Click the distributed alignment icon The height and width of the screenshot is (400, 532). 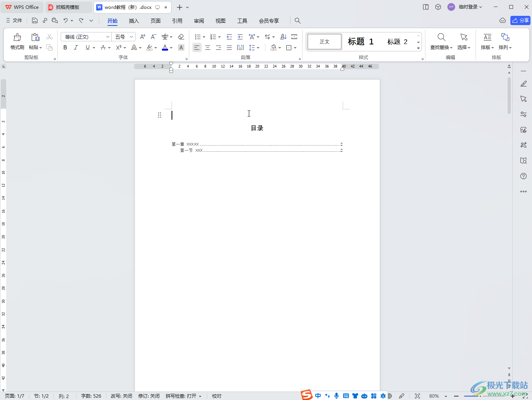point(240,47)
